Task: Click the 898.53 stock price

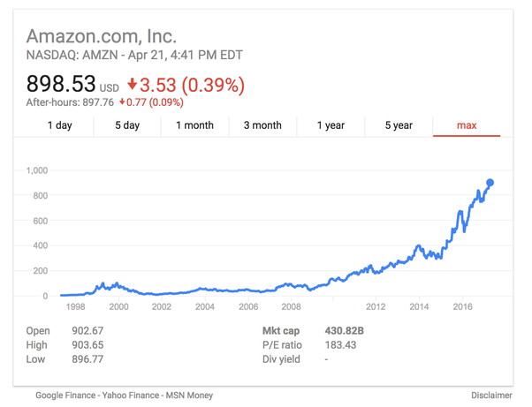Action: tap(60, 85)
